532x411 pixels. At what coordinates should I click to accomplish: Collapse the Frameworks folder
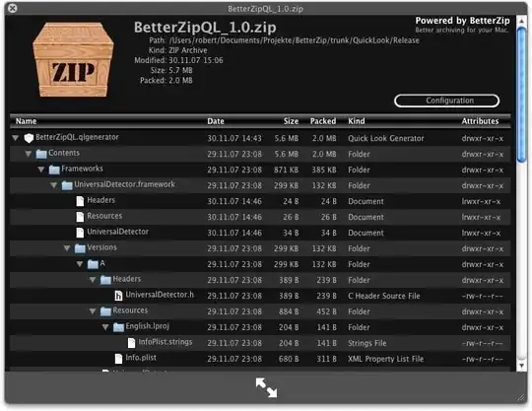point(41,170)
